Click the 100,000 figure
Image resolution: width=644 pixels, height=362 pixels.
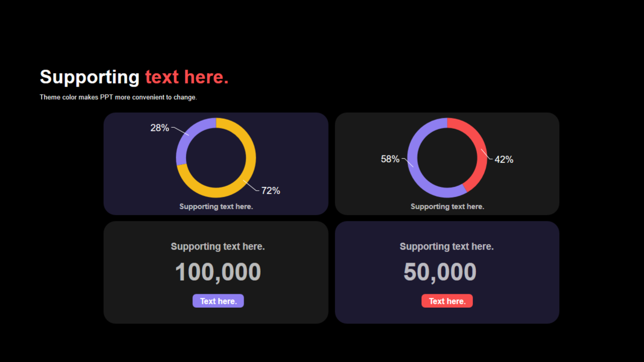(218, 272)
